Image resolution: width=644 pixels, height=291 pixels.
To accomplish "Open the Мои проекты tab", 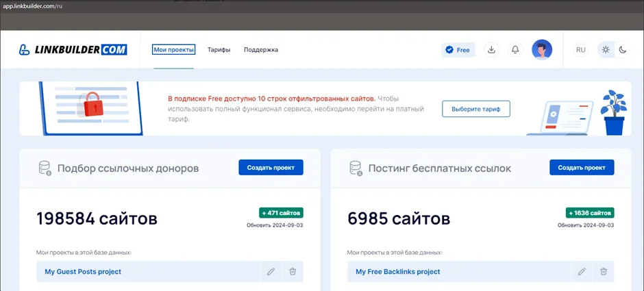I will click(174, 50).
